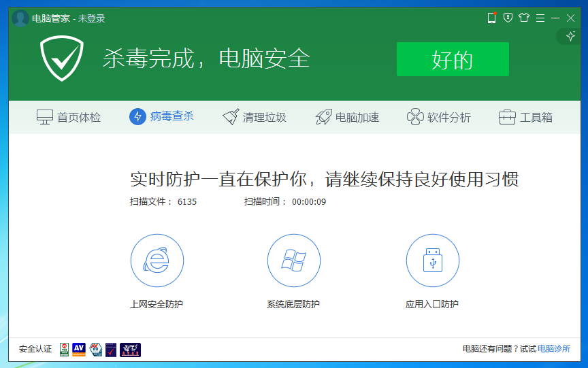Switch to 清理垃圾 tab

255,117
